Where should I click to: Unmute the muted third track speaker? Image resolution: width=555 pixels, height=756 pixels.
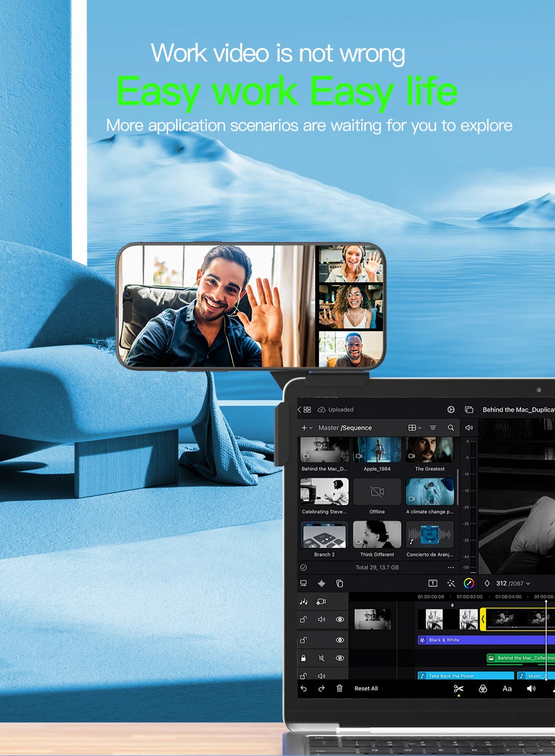tap(321, 658)
